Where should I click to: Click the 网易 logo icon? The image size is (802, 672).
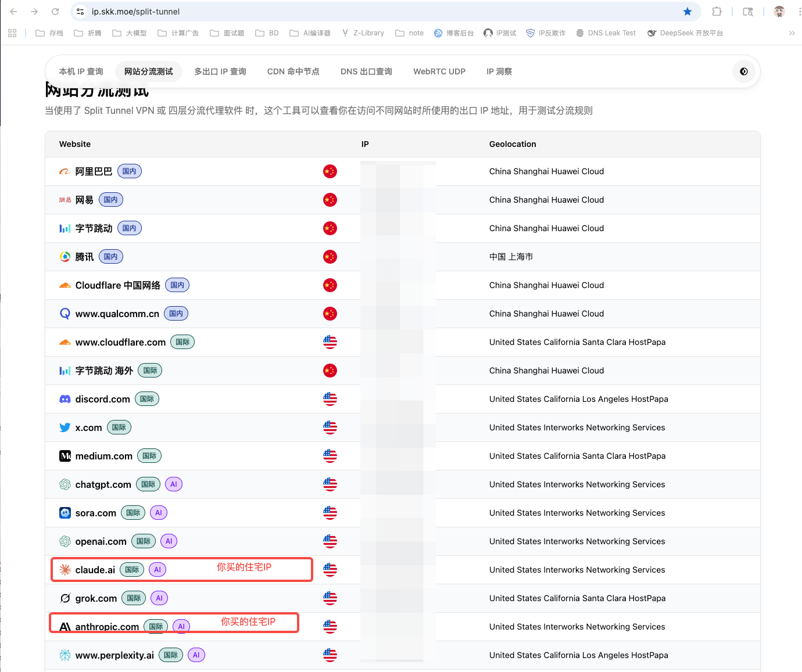click(x=65, y=200)
